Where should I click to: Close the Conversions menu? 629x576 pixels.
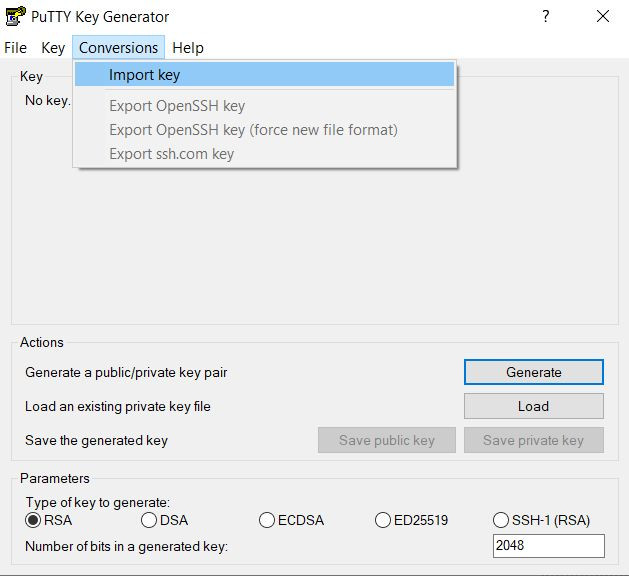[118, 48]
